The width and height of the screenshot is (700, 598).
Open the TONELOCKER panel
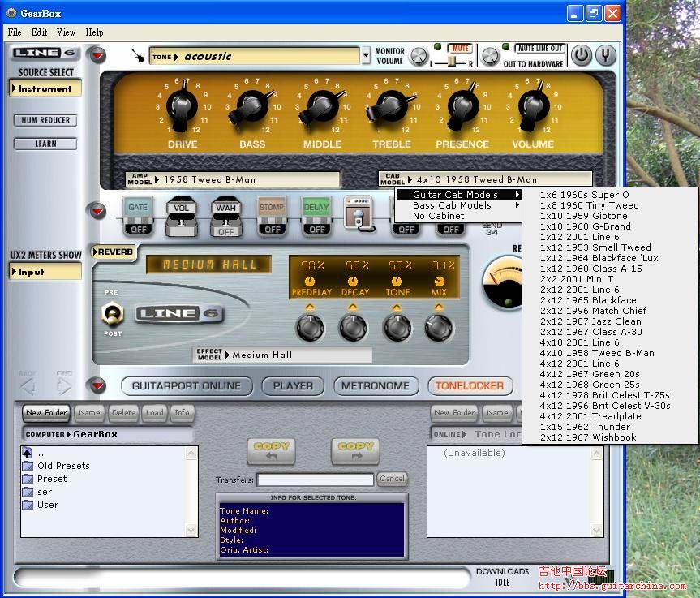click(470, 386)
